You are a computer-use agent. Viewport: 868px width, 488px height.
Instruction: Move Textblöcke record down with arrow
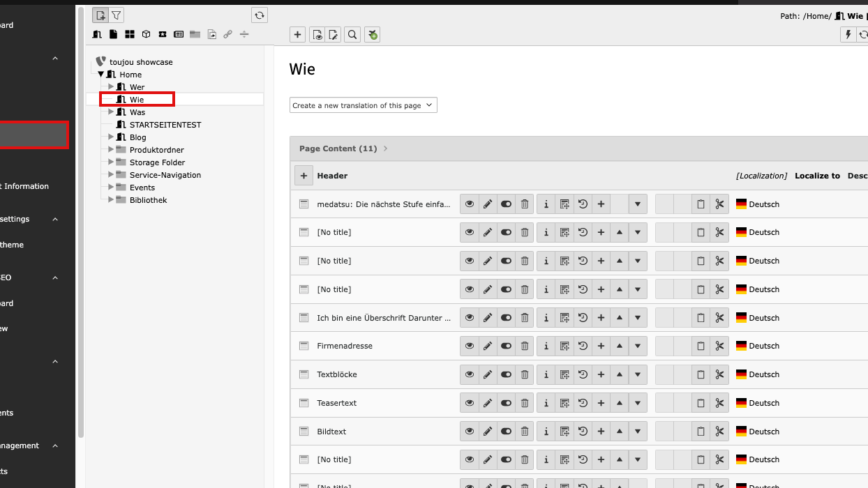pyautogui.click(x=638, y=374)
